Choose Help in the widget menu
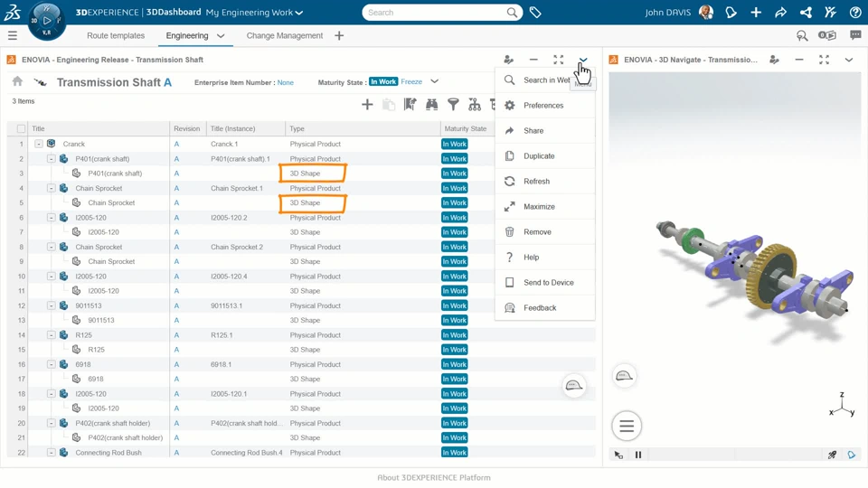The width and height of the screenshot is (868, 488). point(545,258)
